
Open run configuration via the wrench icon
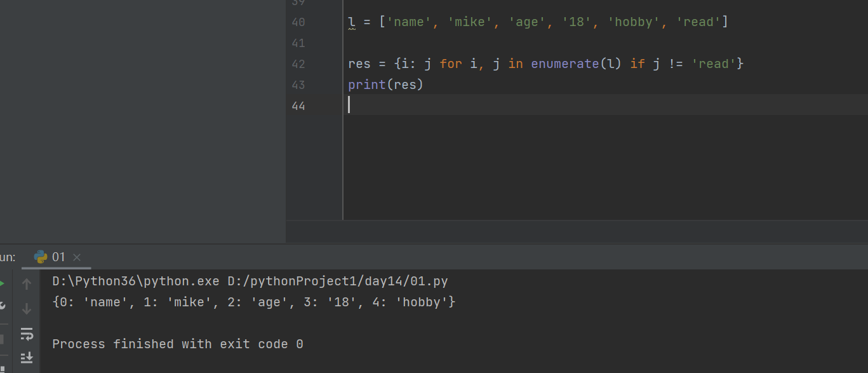pos(2,306)
